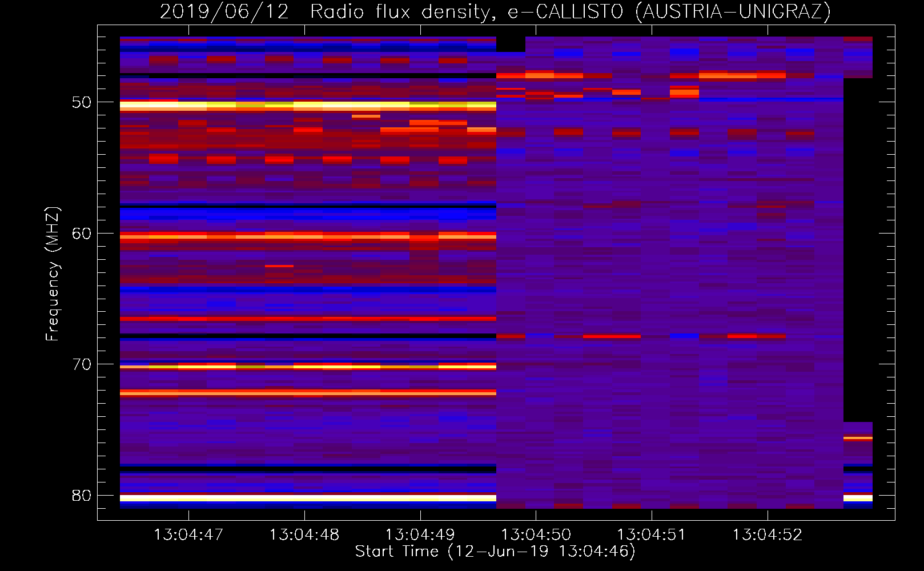Click the 'Start Time (12-Jun-19 13:04:46)' label
924x571 pixels.
495,552
